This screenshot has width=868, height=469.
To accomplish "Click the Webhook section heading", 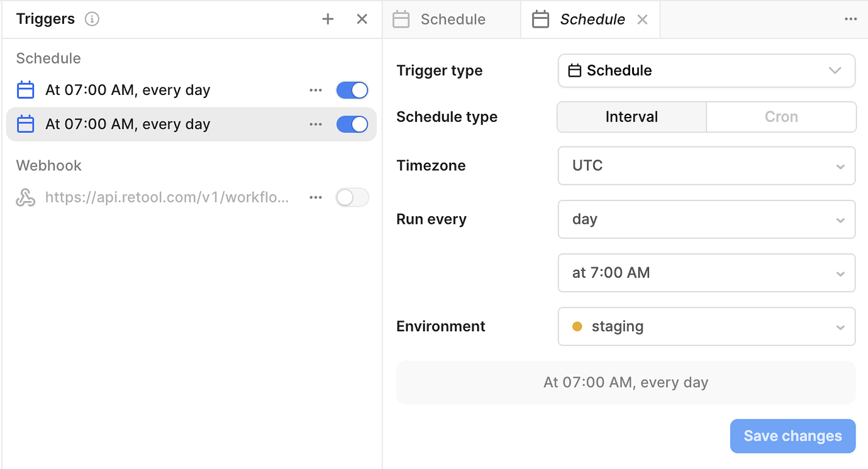I will 49,166.
